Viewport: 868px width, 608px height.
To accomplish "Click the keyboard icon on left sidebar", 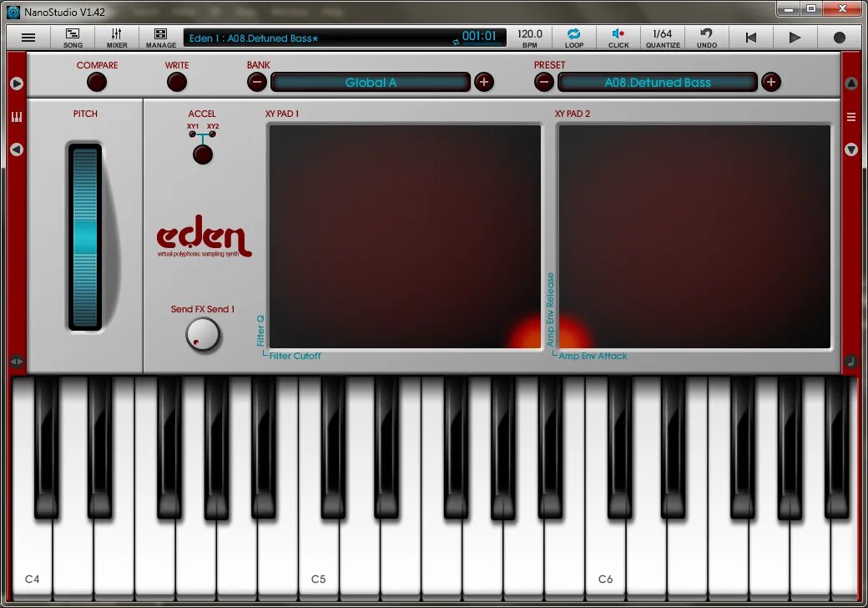I will point(17,117).
